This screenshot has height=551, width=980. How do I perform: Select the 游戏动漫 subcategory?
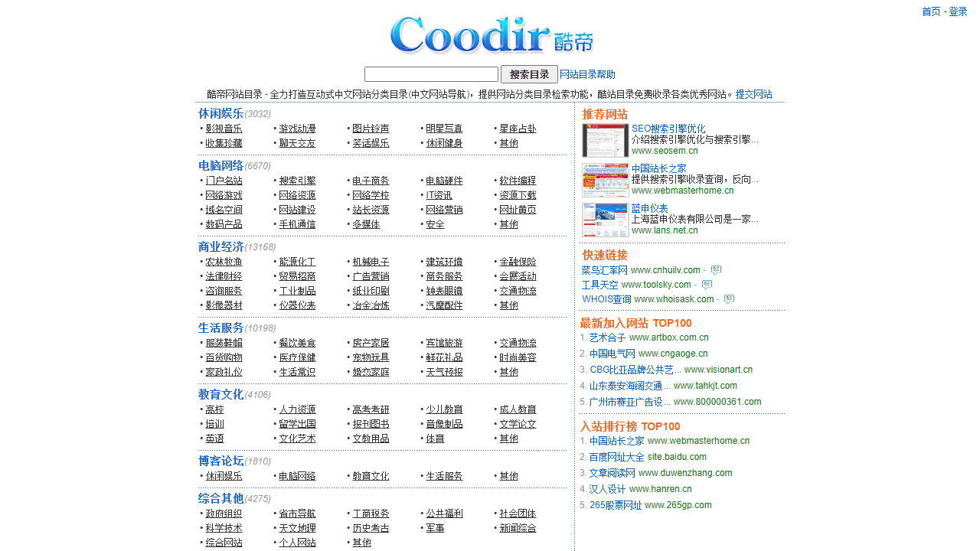click(x=297, y=129)
